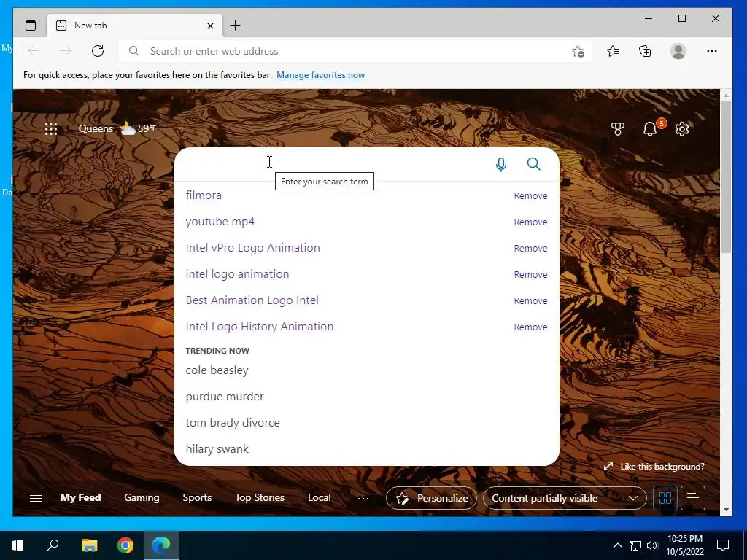Remove Intel vPro Logo Animation entry
The image size is (747, 560).
pos(531,248)
